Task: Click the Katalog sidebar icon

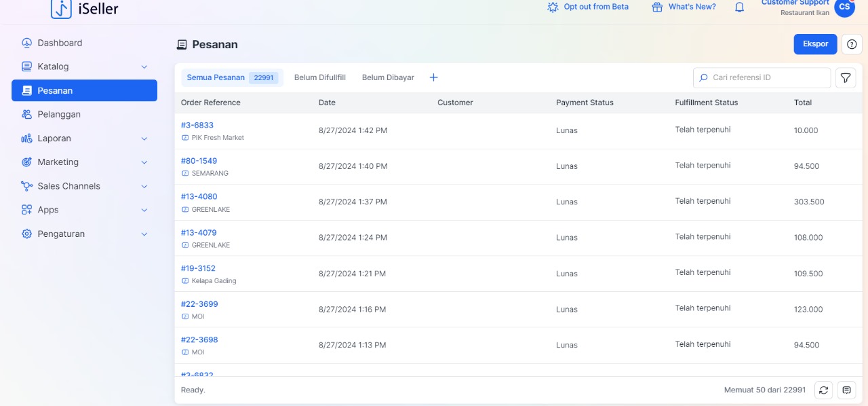Action: pyautogui.click(x=26, y=67)
